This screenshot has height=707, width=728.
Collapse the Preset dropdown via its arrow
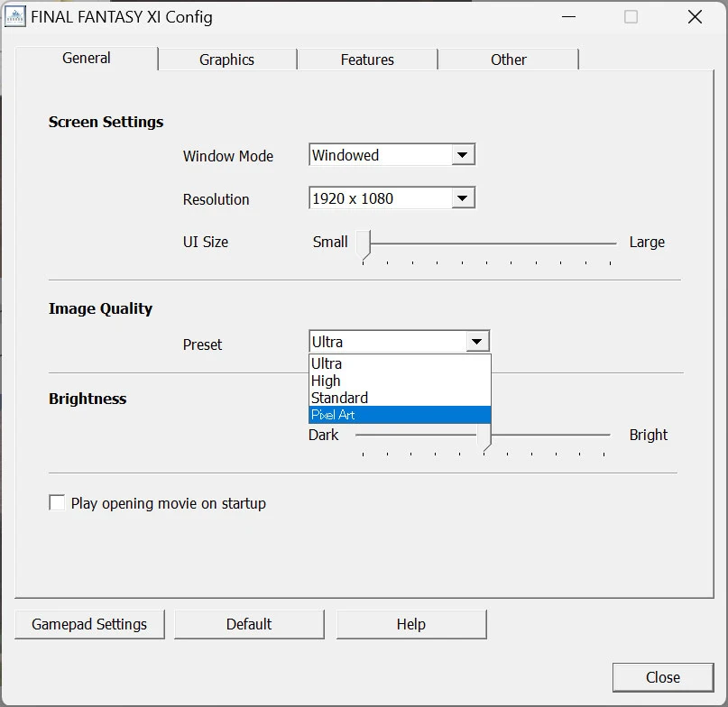tap(477, 342)
